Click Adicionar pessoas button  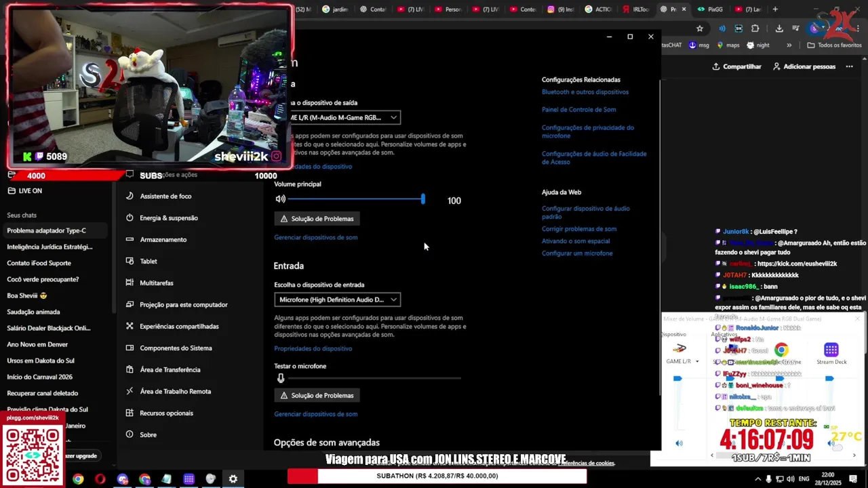(x=804, y=66)
